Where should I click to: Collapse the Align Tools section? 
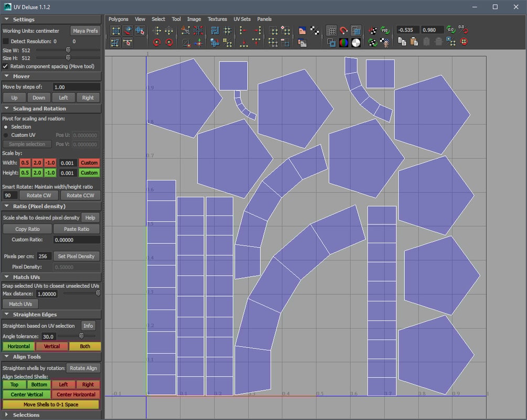(6, 357)
